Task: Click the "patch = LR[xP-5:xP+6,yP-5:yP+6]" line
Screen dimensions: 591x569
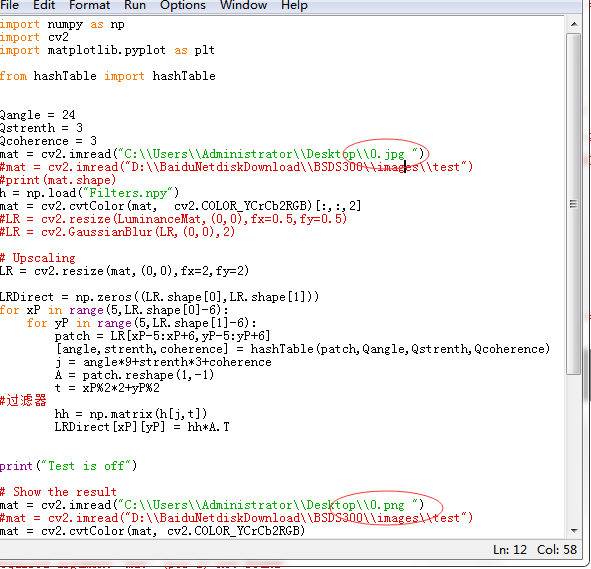Action: click(162, 336)
